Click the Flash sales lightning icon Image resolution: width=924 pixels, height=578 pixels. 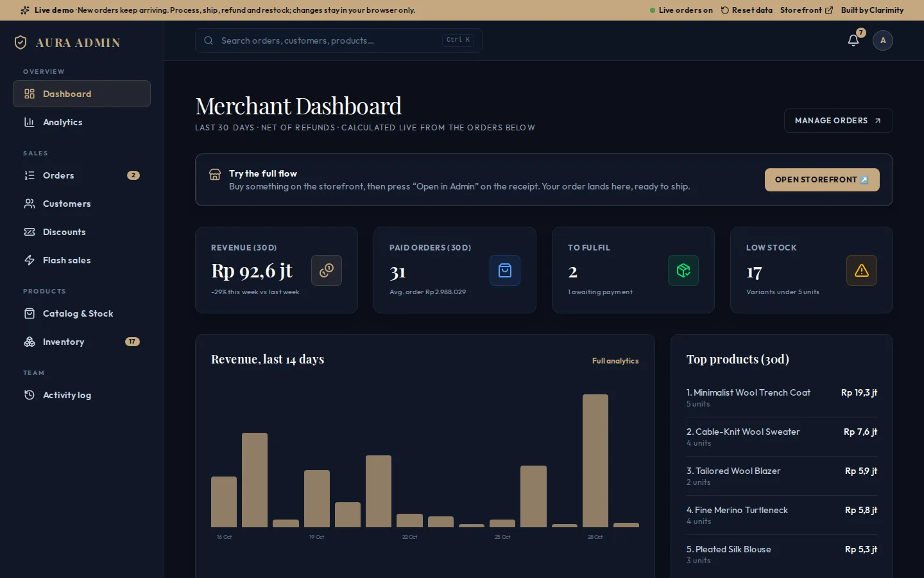click(x=30, y=260)
